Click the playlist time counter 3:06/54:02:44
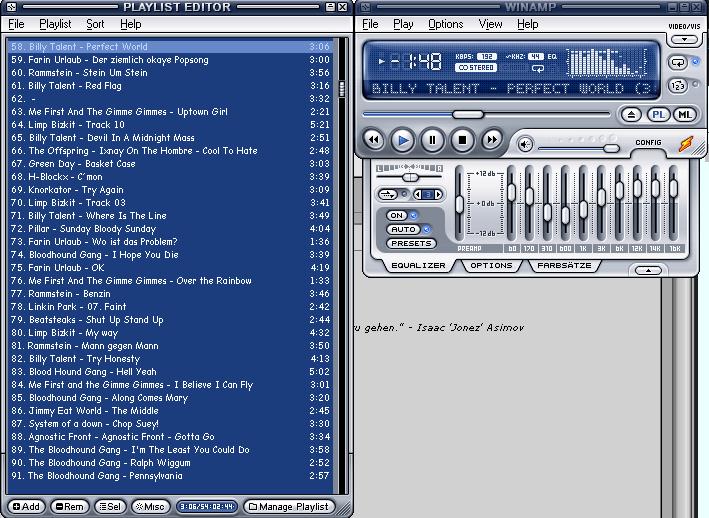 tap(207, 507)
